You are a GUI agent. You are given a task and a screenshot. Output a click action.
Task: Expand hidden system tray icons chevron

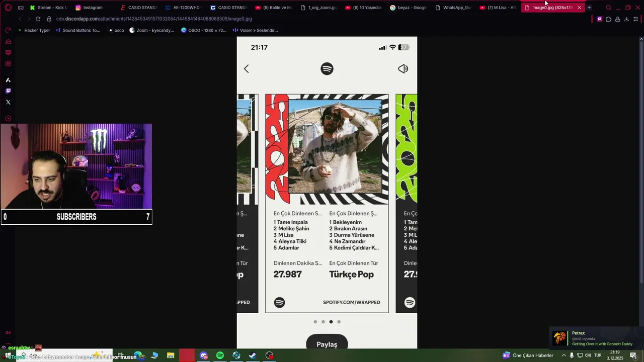click(563, 355)
